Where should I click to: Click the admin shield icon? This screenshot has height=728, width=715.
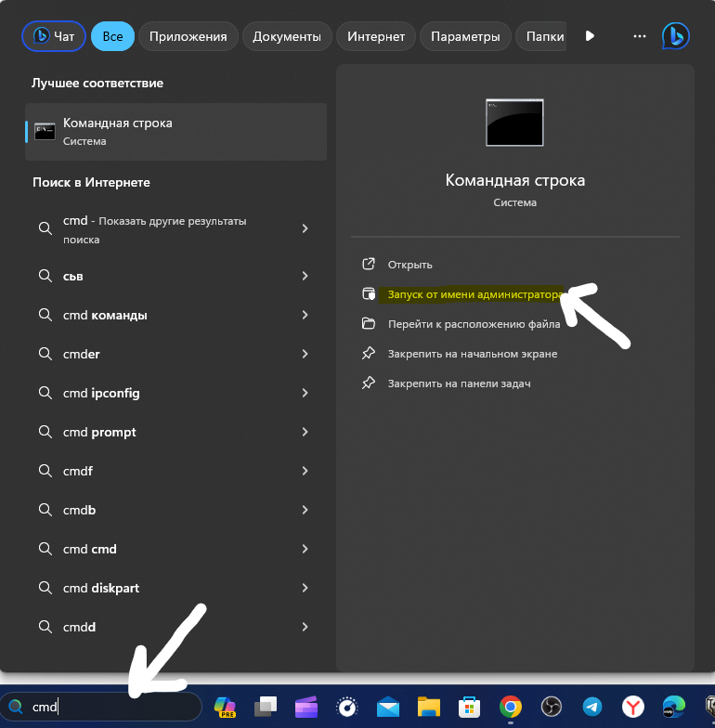369,293
